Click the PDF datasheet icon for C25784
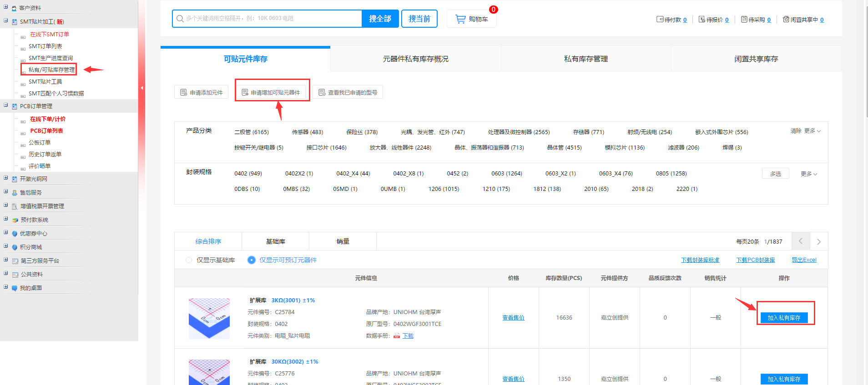The width and height of the screenshot is (868, 385). click(397, 336)
